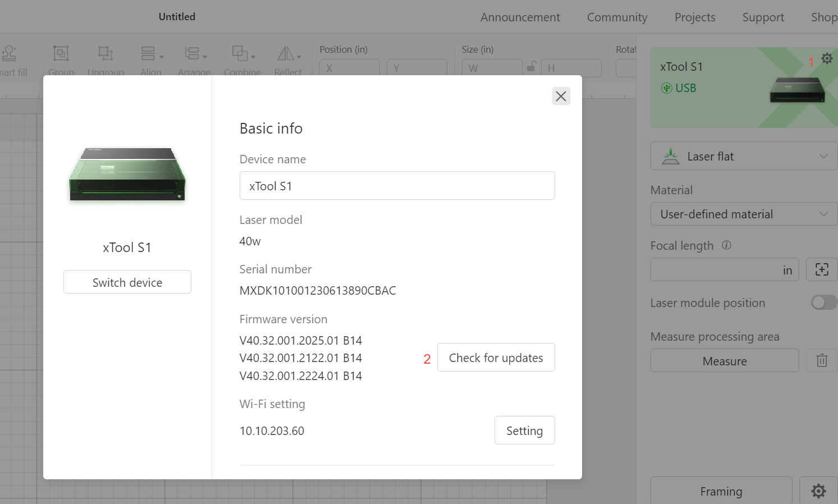Click the Size H input field
838x504 pixels.
[571, 67]
